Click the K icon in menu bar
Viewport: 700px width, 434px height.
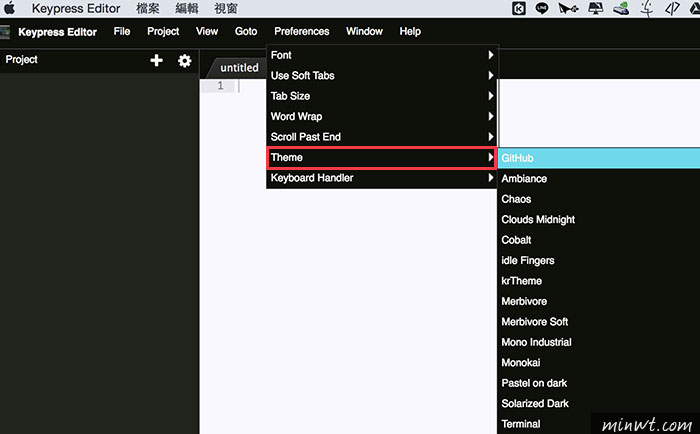point(519,8)
